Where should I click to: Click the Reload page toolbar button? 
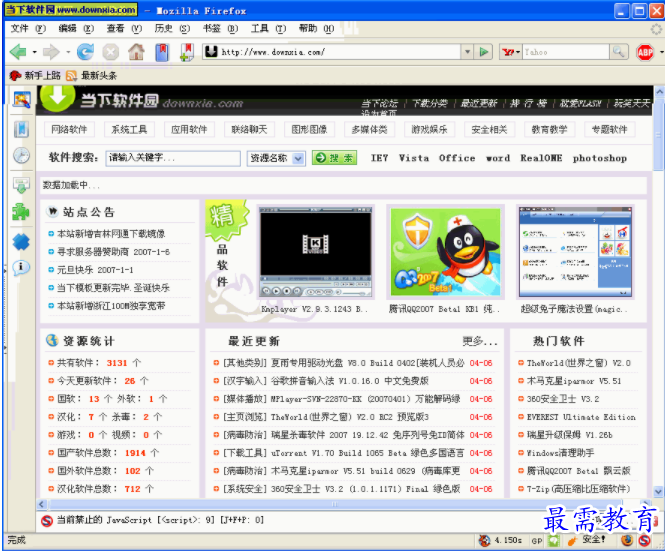coord(85,52)
